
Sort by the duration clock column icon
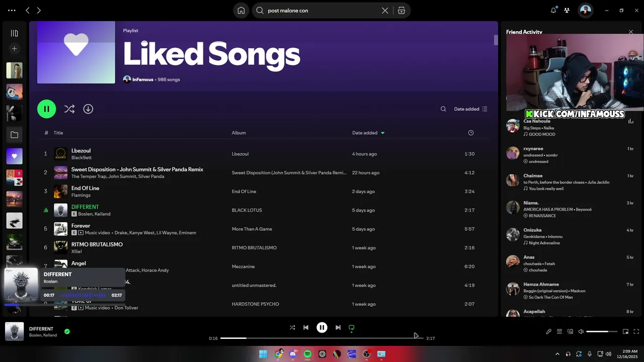pyautogui.click(x=471, y=133)
